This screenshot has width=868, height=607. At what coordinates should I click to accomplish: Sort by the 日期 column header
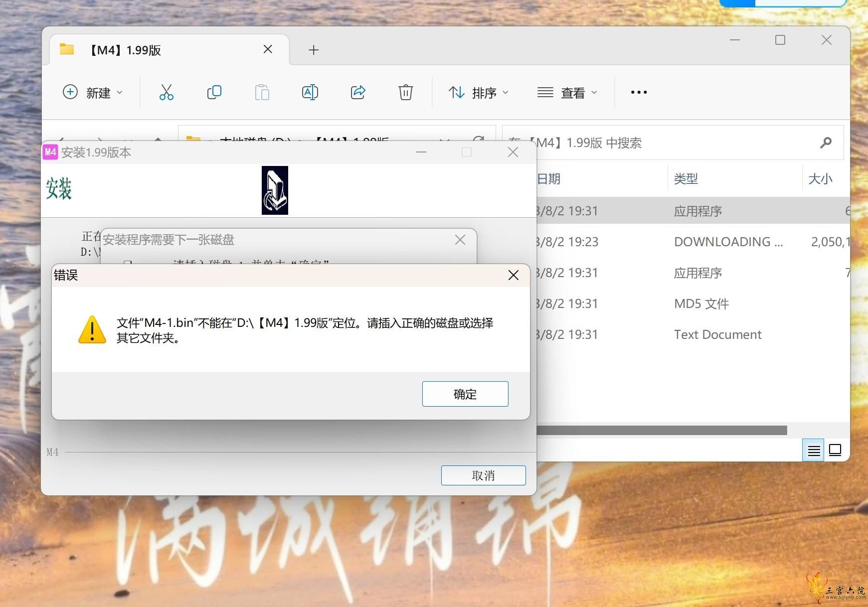(x=548, y=179)
